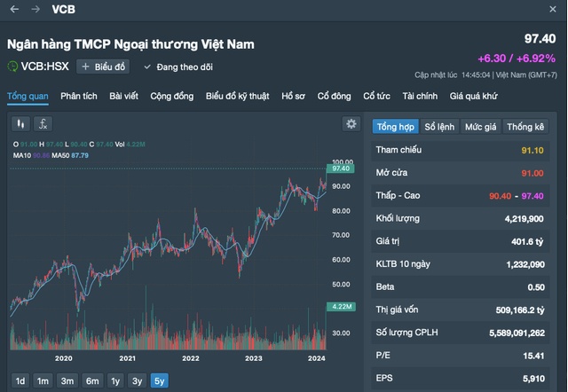Select the candlestick chart type icon
568x392 pixels.
[x=20, y=124]
